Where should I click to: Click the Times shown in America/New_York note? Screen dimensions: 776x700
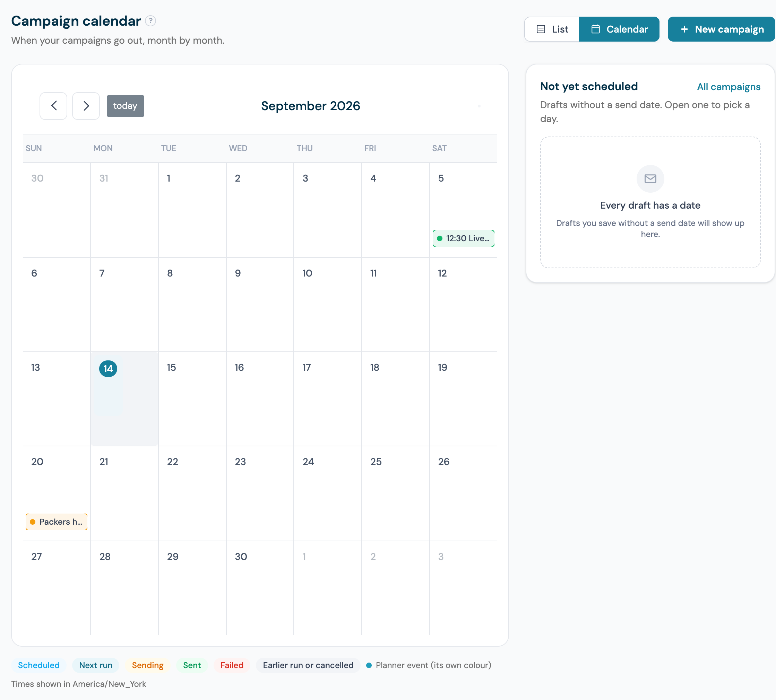point(78,684)
